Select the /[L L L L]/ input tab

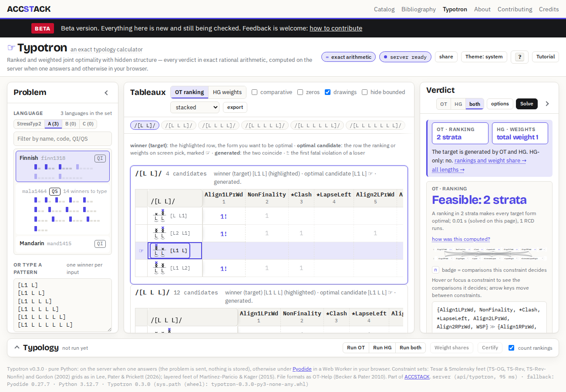pyautogui.click(x=219, y=125)
